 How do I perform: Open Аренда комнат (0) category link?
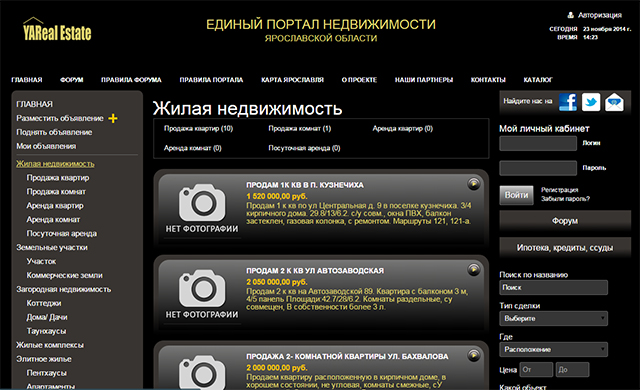(x=193, y=148)
